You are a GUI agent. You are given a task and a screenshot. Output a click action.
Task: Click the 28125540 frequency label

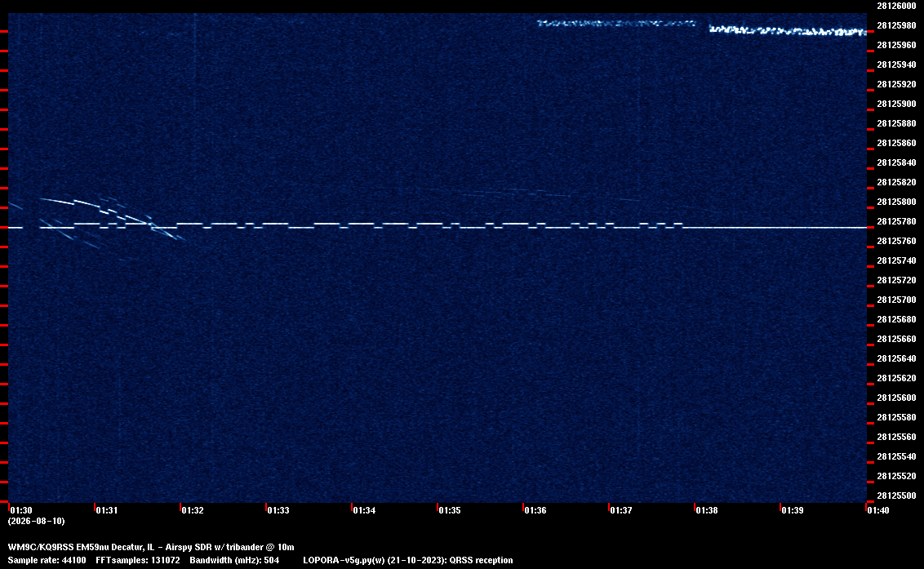[896, 456]
